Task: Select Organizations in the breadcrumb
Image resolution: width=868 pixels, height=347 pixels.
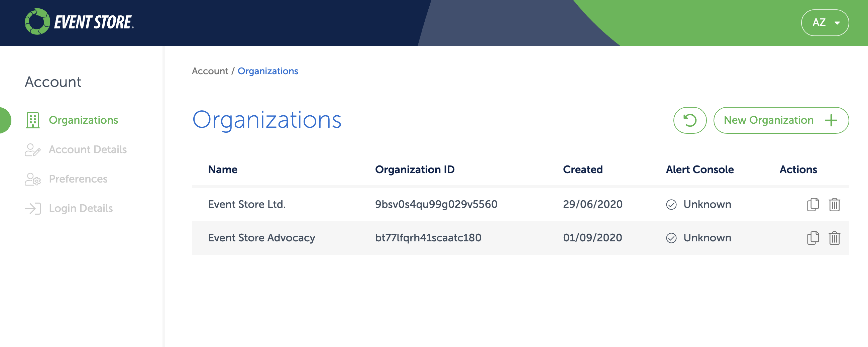Action: click(x=268, y=71)
